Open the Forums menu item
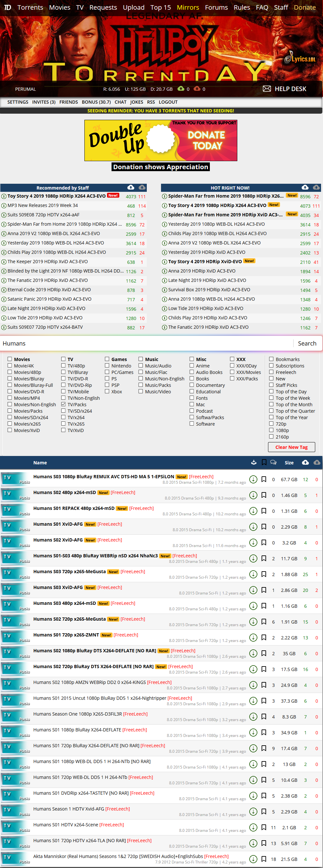Viewport: 323px width, 868px height. (x=216, y=7)
